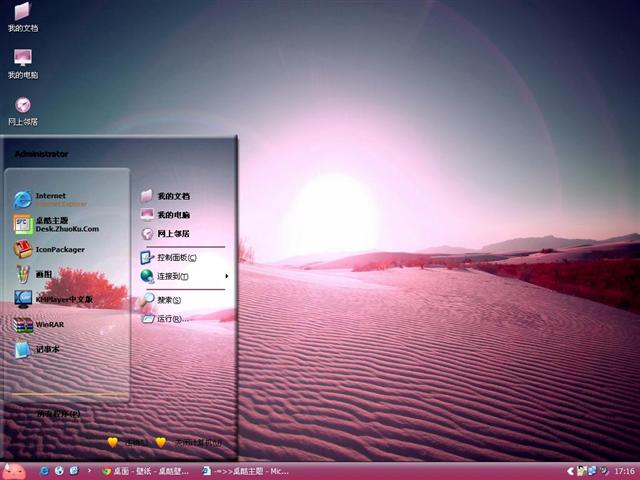Click first system tray icon beside arrow
This screenshot has height=480, width=640.
(x=581, y=471)
